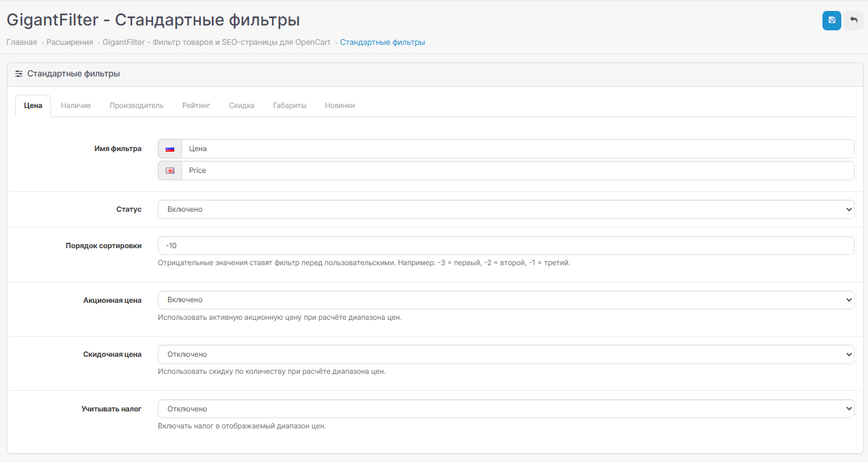Image resolution: width=868 pixels, height=463 pixels.
Task: Click the back arrow icon button
Action: point(853,20)
